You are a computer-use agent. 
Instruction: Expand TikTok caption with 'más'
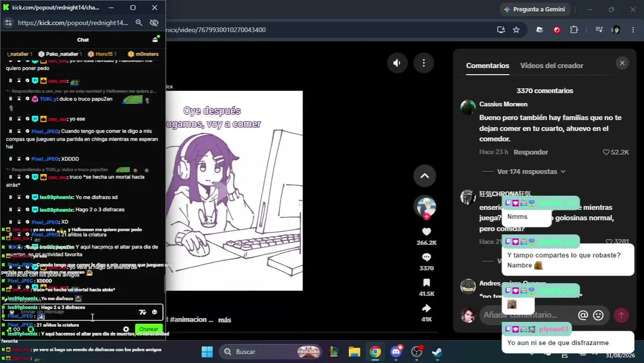(x=224, y=320)
